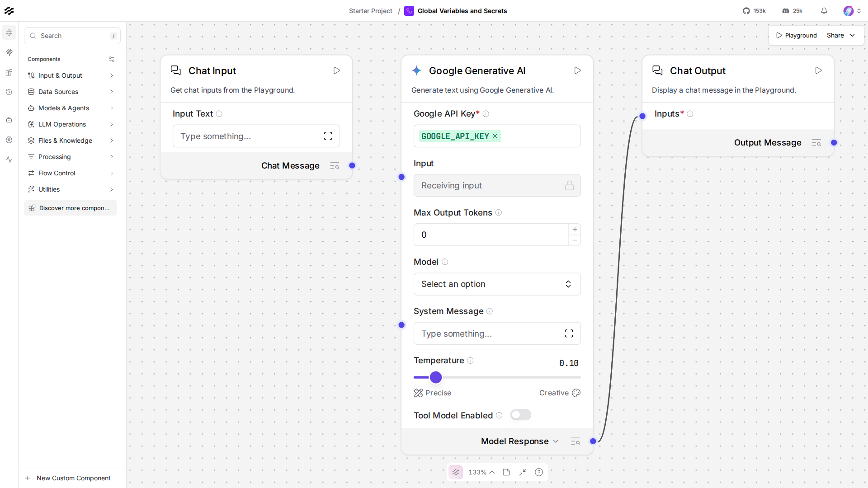
Task: Show info for Chat Output Inputs
Action: click(x=690, y=114)
